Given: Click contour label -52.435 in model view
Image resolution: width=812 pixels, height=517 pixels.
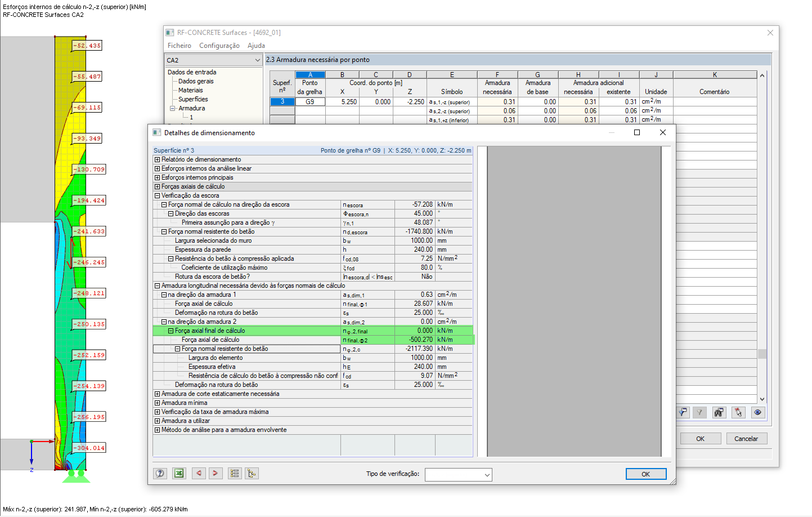Looking at the screenshot, I should [x=87, y=46].
